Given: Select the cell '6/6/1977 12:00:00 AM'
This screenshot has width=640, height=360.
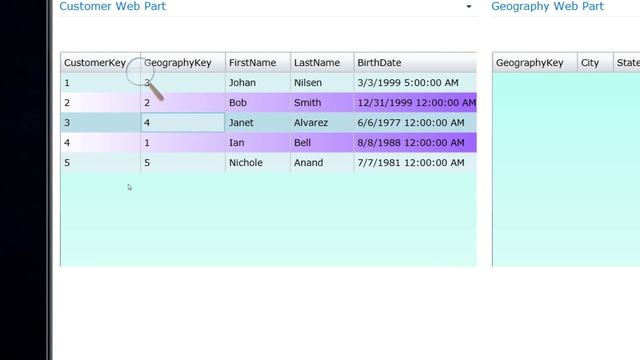Looking at the screenshot, I should [x=415, y=122].
